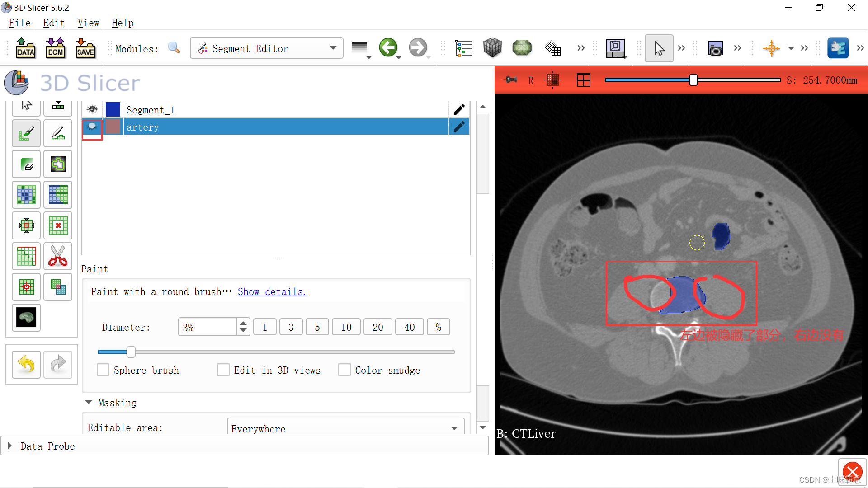
Task: Select the Paint effect tool
Action: 26,133
